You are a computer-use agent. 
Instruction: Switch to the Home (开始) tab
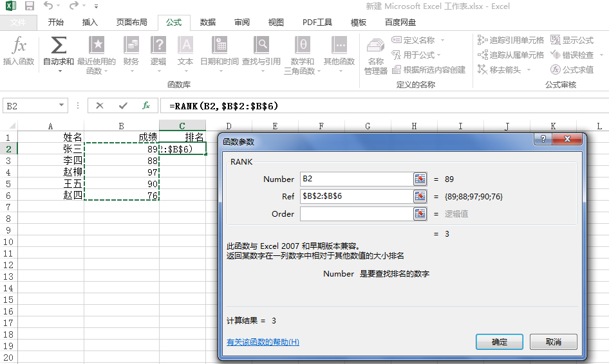(55, 23)
